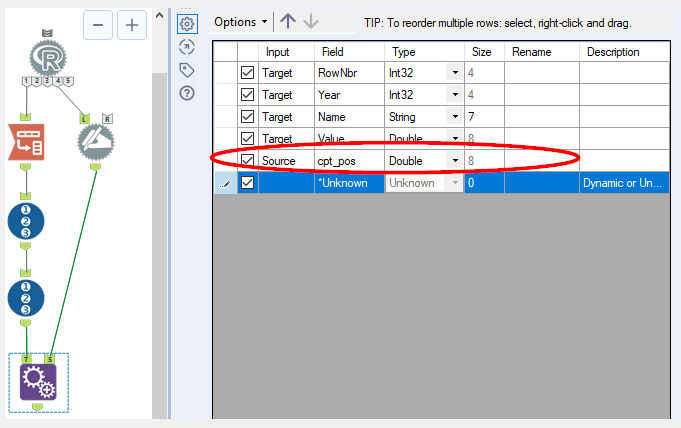The height and width of the screenshot is (428, 681).
Task: Uncheck the RowNbr field checkbox
Action: tap(248, 73)
